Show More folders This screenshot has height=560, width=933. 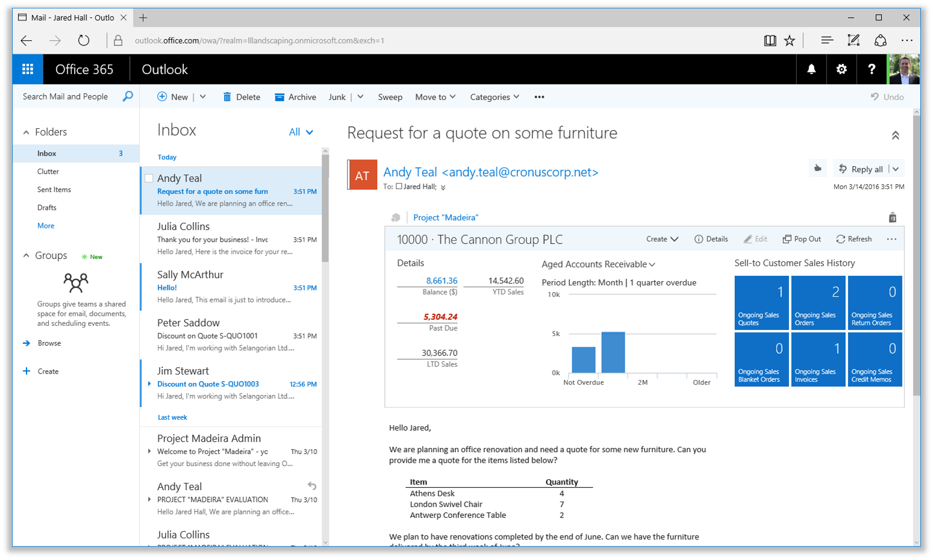[x=46, y=226]
